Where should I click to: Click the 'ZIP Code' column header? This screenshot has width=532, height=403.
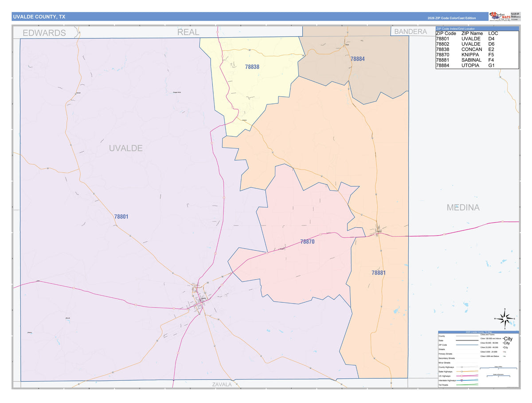tap(446, 33)
